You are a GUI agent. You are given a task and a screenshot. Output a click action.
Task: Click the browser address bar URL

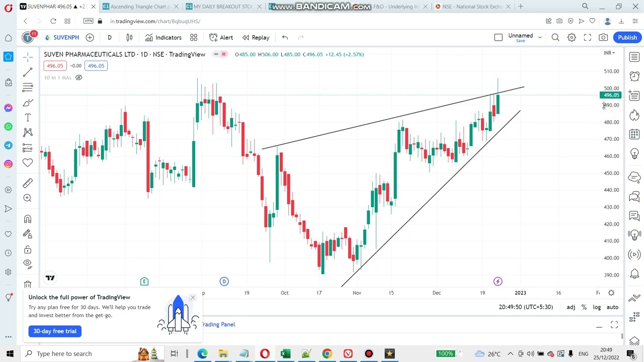[155, 21]
